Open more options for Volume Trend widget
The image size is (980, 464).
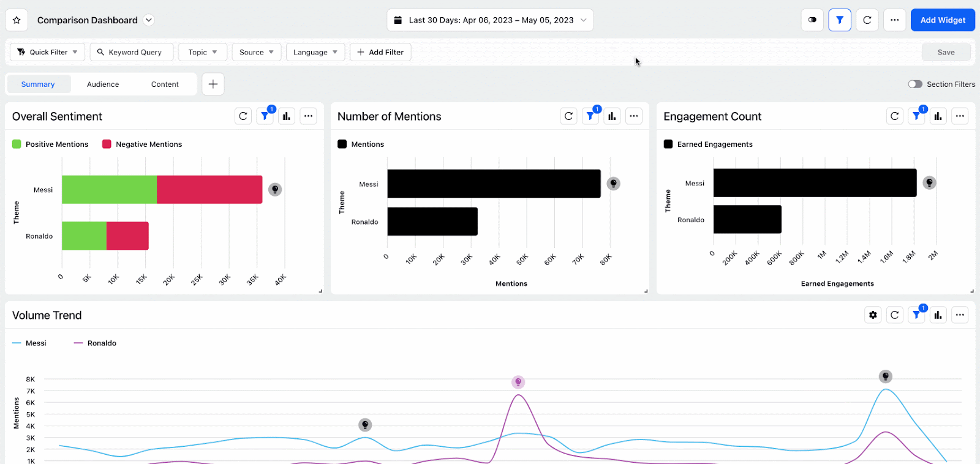[x=960, y=315]
